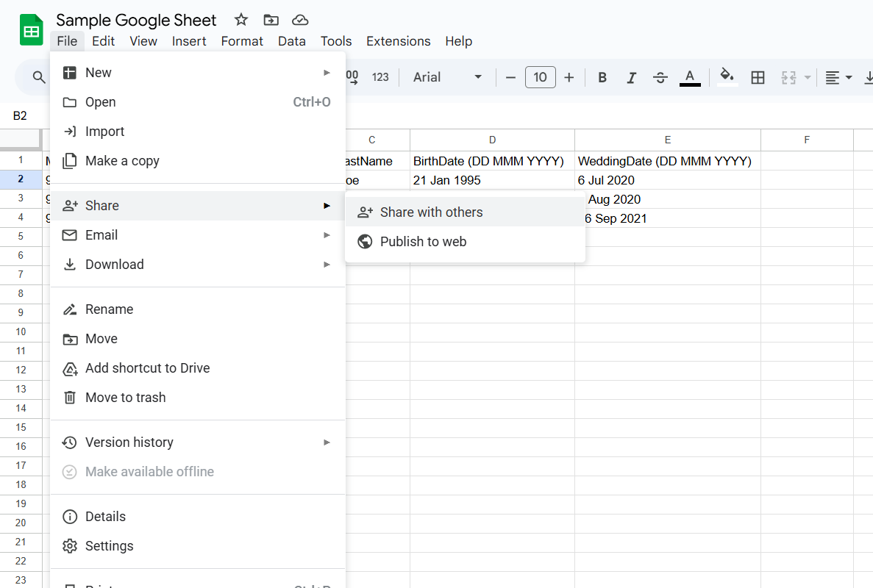Click the Share menu item
This screenshot has height=588, width=873.
[x=198, y=206]
